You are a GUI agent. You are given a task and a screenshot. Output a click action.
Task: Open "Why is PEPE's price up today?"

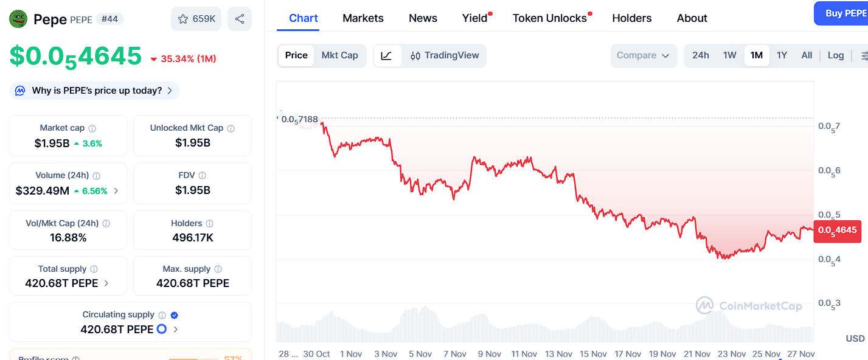[96, 91]
